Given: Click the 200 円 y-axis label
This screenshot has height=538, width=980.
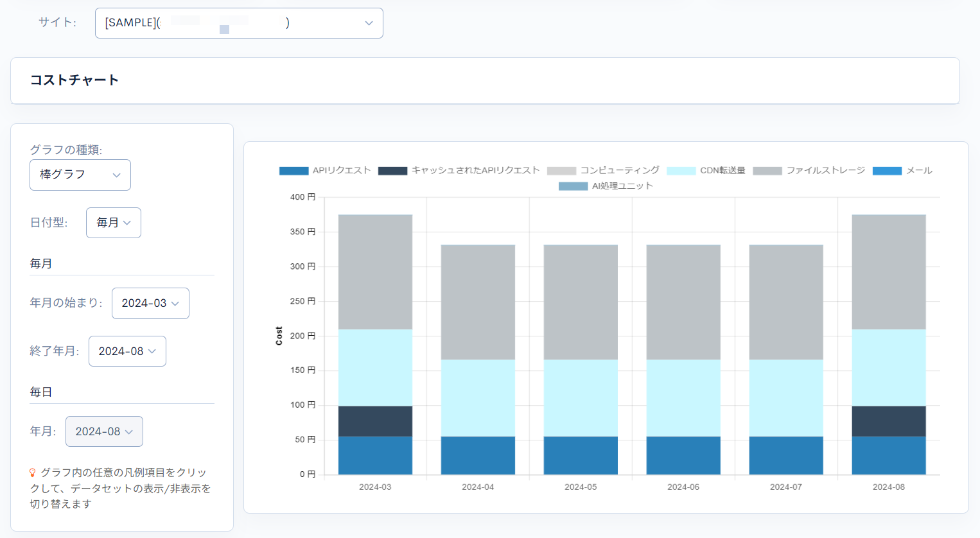Looking at the screenshot, I should (x=302, y=336).
